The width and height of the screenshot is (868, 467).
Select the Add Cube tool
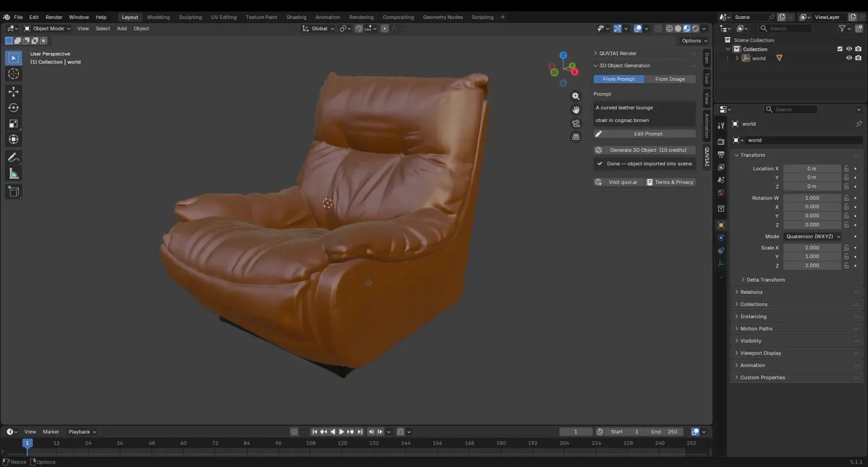(14, 191)
